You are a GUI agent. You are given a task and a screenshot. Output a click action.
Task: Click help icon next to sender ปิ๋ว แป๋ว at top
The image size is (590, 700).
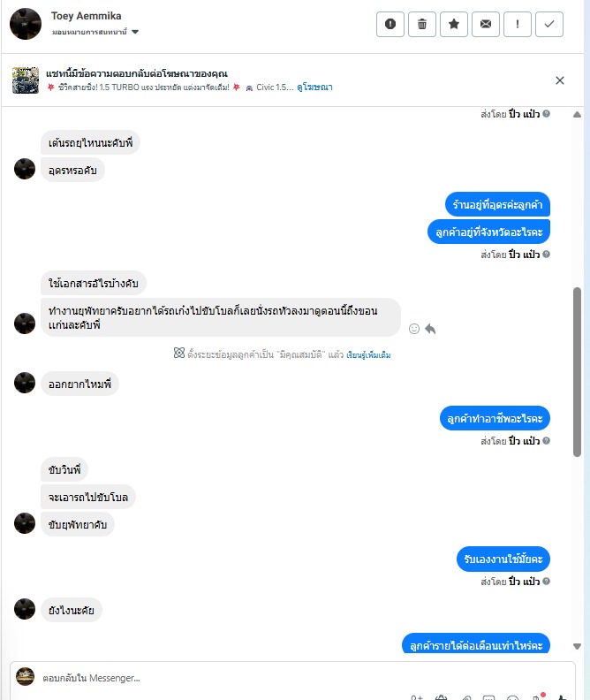(x=547, y=114)
